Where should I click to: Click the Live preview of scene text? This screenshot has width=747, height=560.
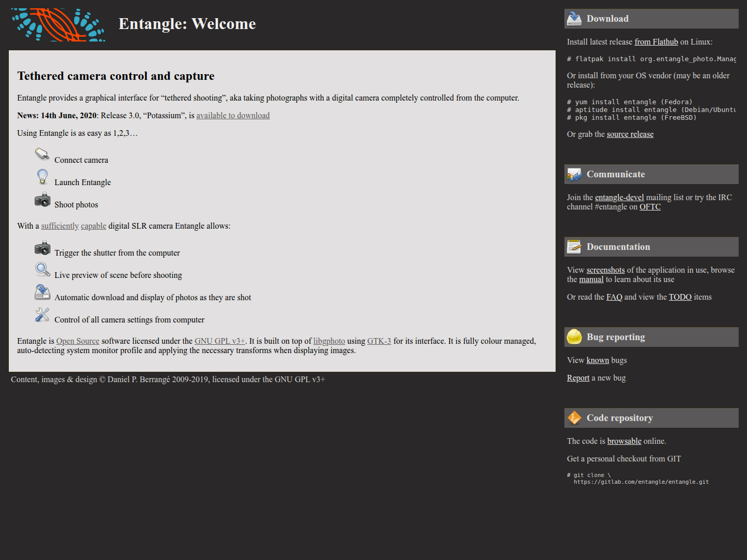point(118,275)
